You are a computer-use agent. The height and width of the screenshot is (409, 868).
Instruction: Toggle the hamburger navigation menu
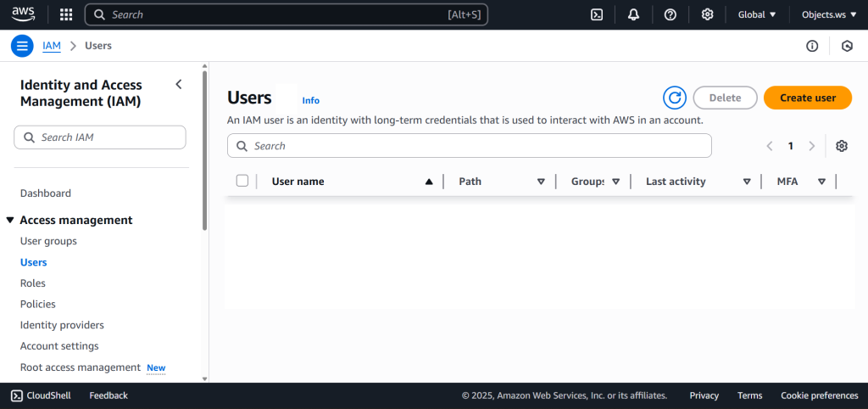tap(22, 46)
